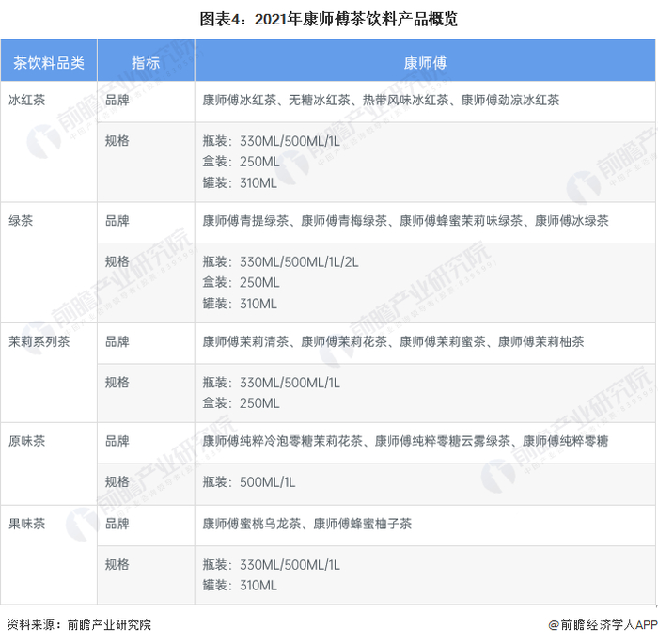Click 瓶装：330ML/500ML/1L in 茉莉系列茶 specs
Image resolution: width=658 pixels, height=644 pixels.
[271, 383]
